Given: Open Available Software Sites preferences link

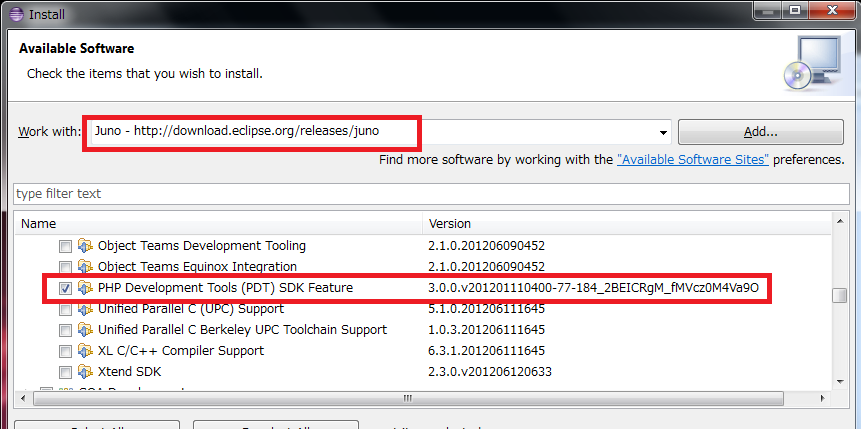Looking at the screenshot, I should (x=692, y=160).
